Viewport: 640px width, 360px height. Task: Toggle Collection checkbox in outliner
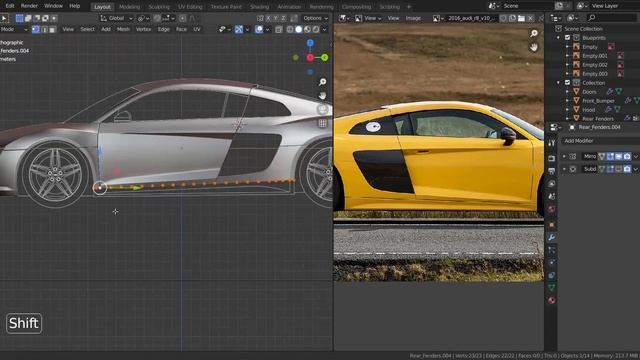[x=567, y=82]
